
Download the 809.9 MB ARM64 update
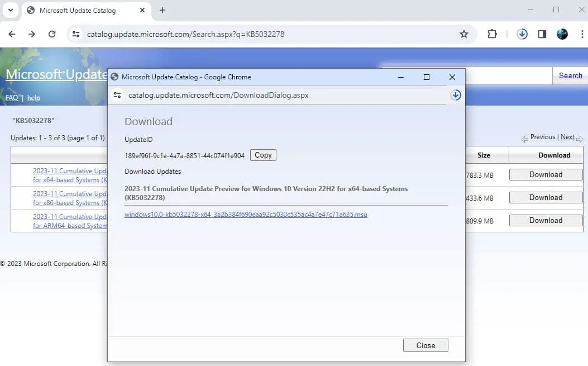click(x=546, y=220)
